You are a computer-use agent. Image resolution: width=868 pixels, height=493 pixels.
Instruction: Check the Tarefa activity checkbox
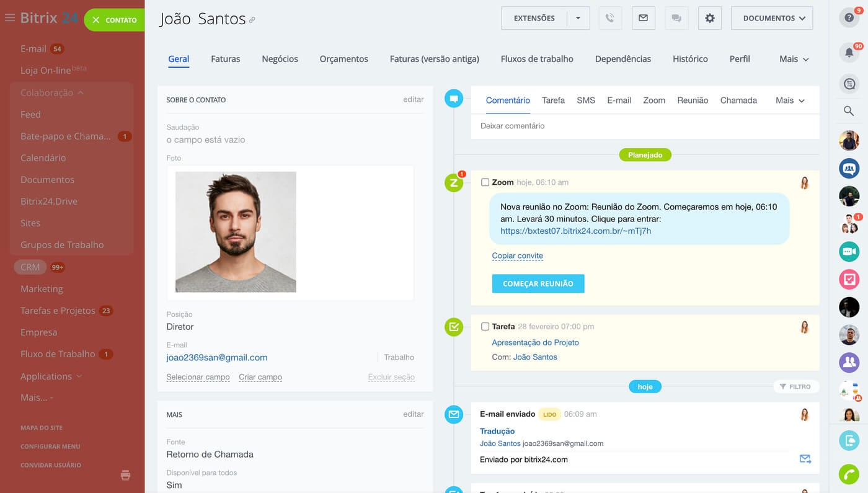click(485, 326)
